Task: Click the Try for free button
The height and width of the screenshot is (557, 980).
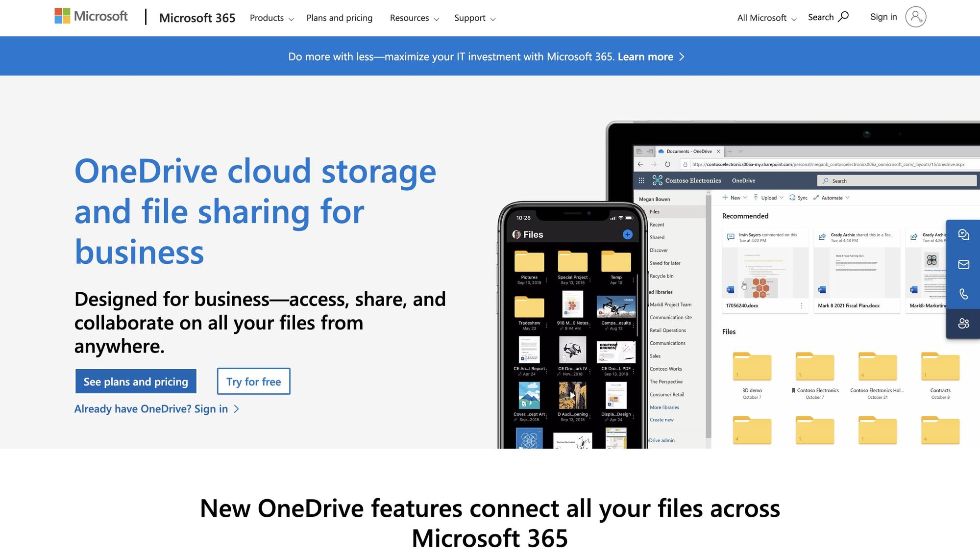Action: point(253,381)
